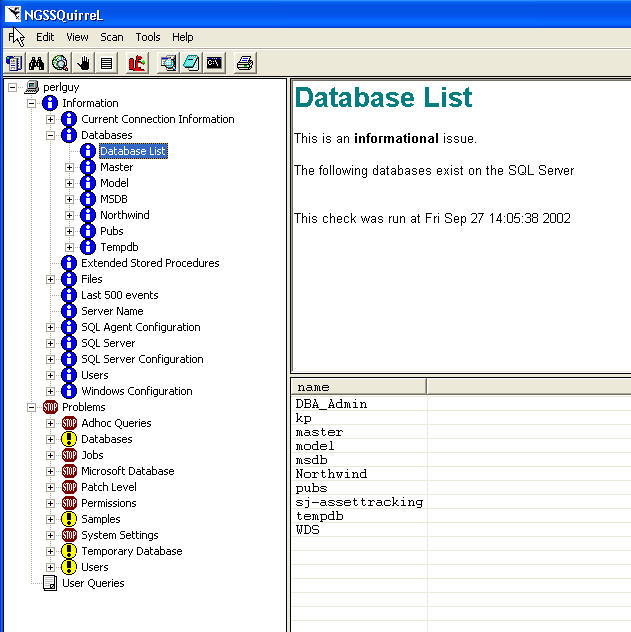Click the stop sign icon beside Problems
The image size is (631, 632).
[x=50, y=407]
